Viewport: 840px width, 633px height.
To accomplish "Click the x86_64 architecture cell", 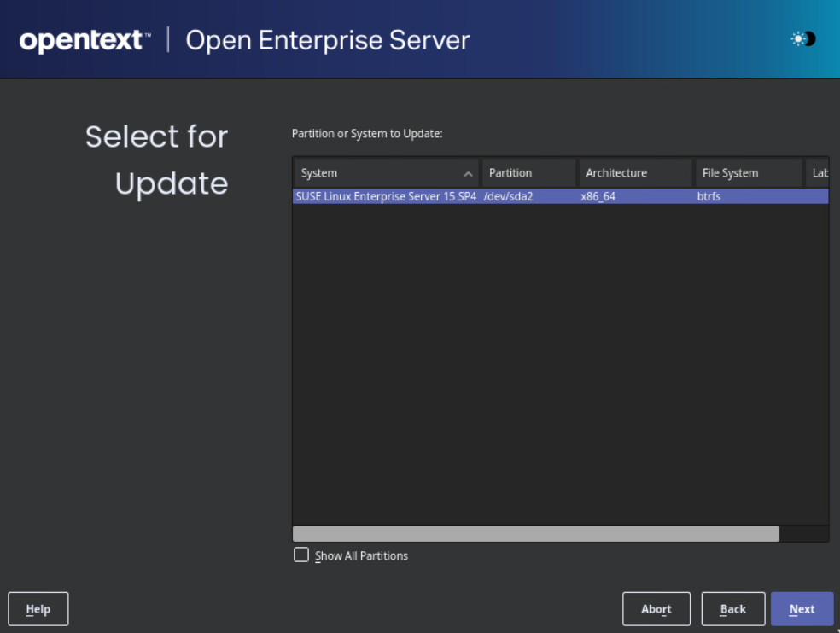I will pyautogui.click(x=598, y=196).
